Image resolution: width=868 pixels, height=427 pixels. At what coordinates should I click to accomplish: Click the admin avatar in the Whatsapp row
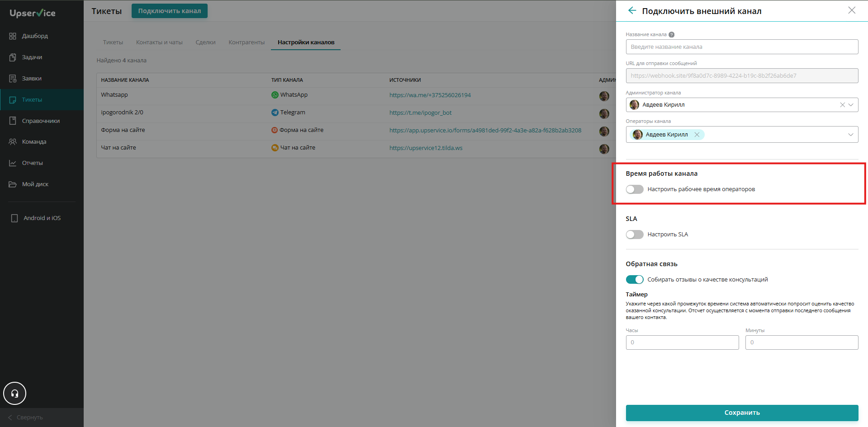[x=604, y=96]
